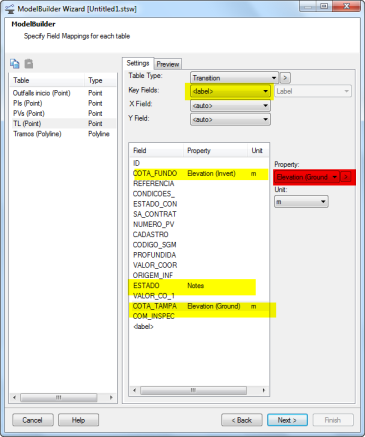Select the ESTADO_CON field row
This screenshot has height=437, width=365.
coord(199,204)
